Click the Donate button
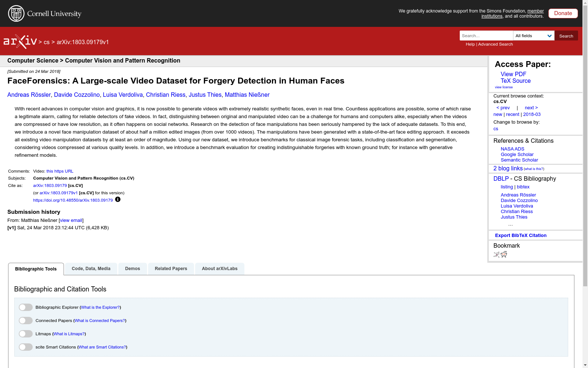 (563, 13)
